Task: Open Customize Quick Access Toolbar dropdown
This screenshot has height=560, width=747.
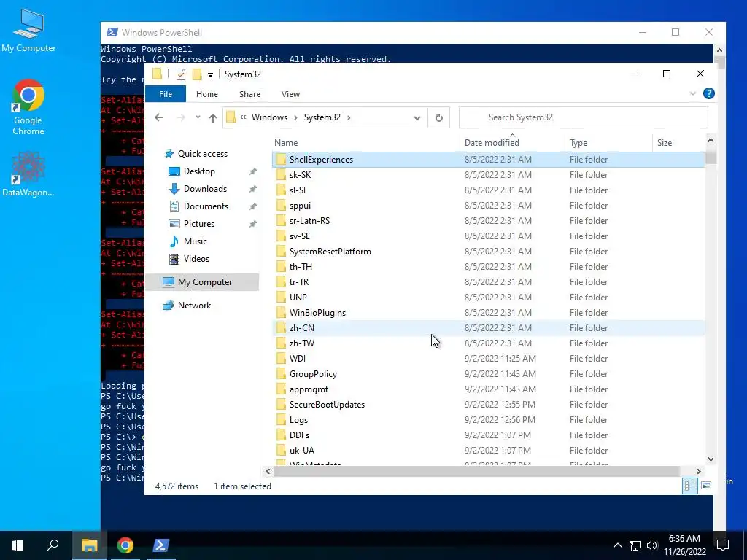Action: pos(210,75)
